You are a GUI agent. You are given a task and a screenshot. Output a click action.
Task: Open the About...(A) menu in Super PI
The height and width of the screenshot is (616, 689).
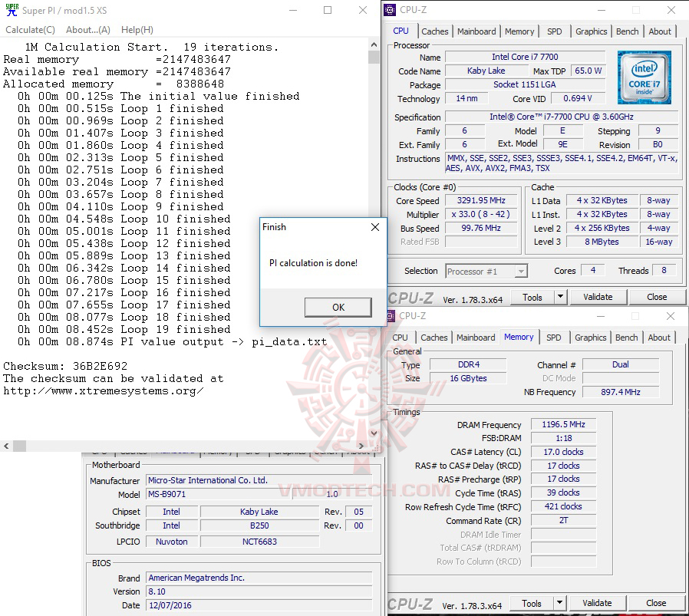[88, 30]
